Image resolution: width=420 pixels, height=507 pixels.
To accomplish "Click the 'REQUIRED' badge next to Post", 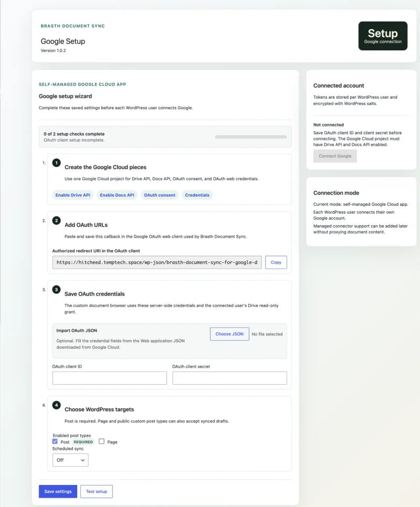I will point(83,442).
